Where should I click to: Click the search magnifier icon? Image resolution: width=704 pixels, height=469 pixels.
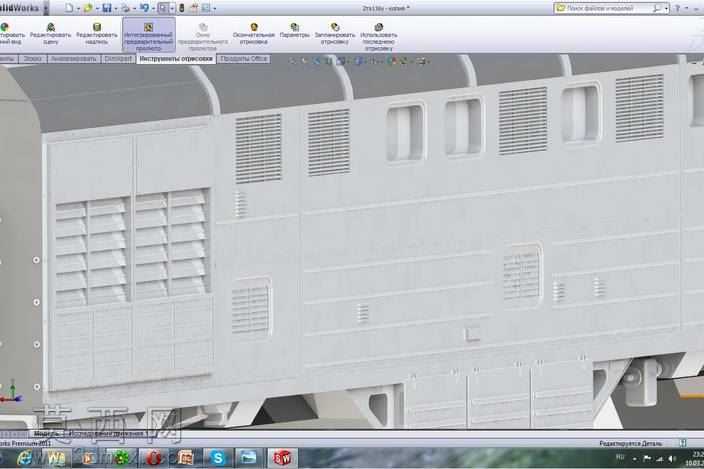tap(657, 8)
